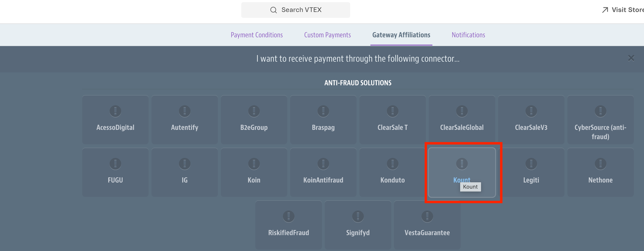Click the magnifier icon in Search VTEX

274,10
